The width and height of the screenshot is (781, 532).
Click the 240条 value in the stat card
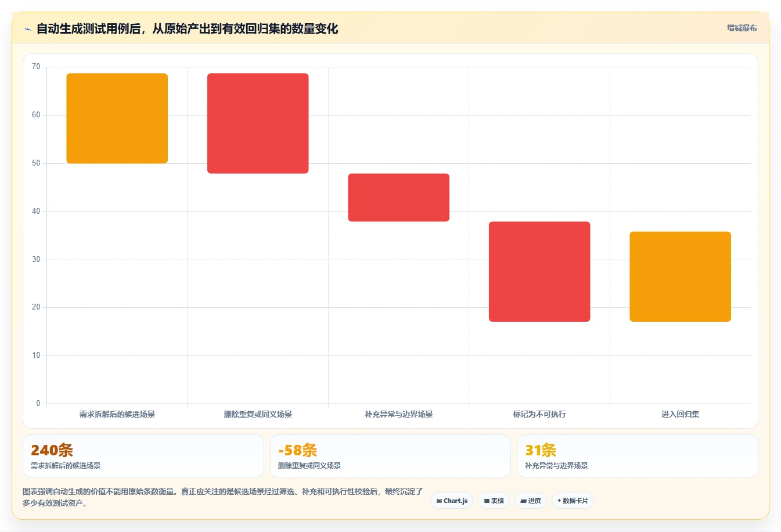click(x=52, y=450)
